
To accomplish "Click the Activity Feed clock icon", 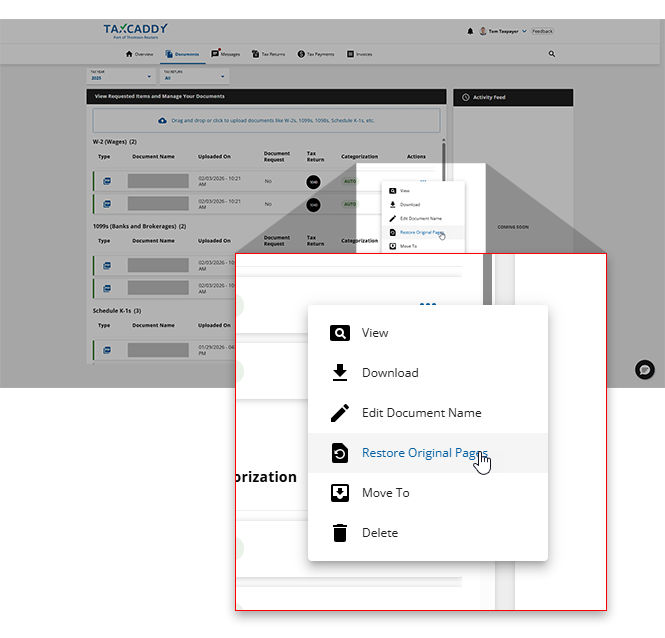I will (466, 97).
